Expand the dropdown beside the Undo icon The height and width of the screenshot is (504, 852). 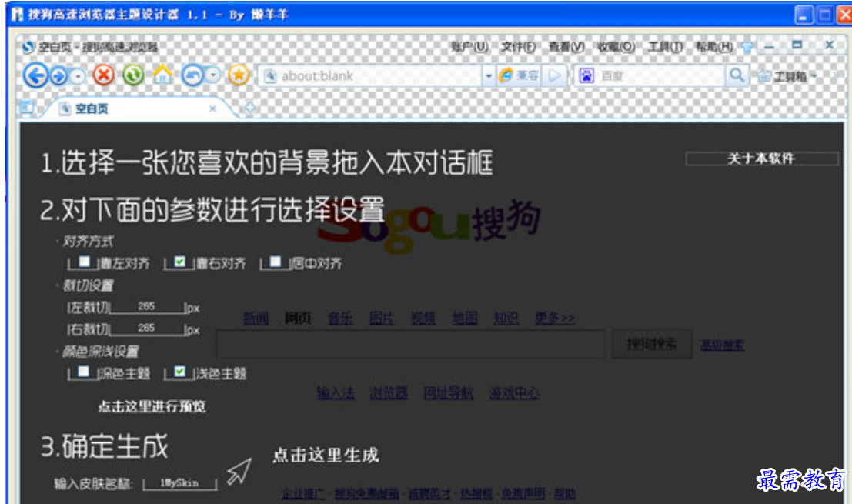point(213,75)
